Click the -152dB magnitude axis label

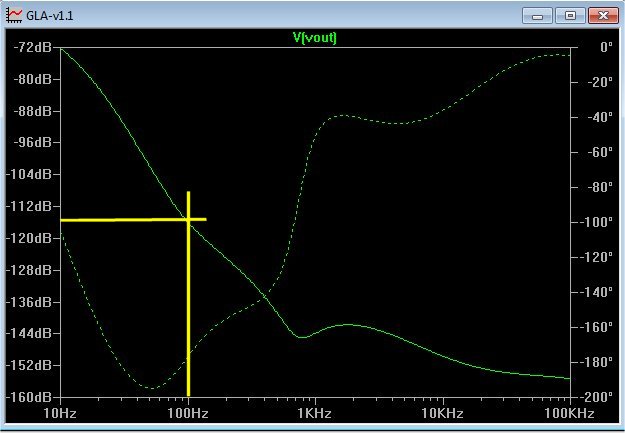point(29,365)
